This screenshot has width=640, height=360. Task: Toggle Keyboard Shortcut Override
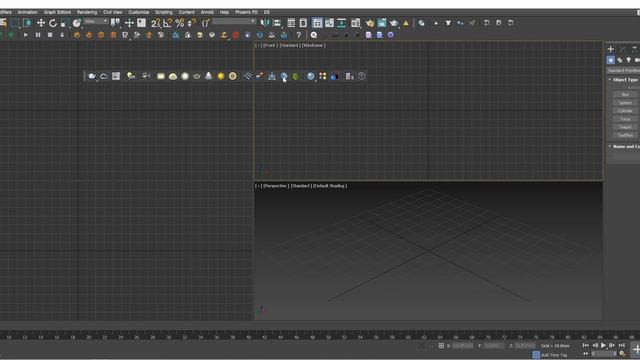141,23
